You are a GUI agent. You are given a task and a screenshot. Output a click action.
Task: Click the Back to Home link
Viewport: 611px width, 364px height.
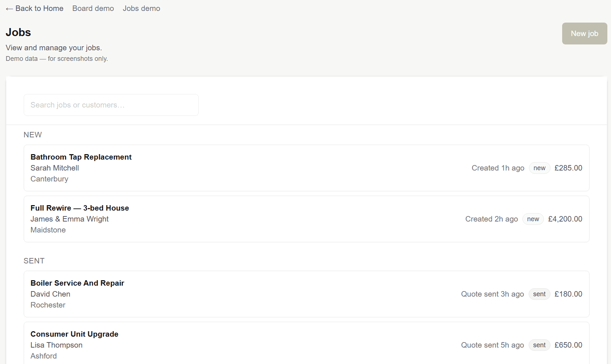click(x=35, y=8)
